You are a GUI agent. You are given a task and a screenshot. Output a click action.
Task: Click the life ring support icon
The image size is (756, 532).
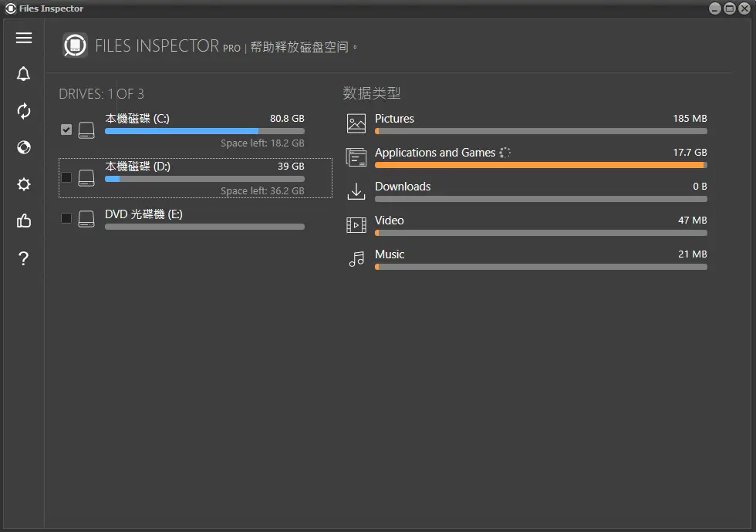coord(24,147)
